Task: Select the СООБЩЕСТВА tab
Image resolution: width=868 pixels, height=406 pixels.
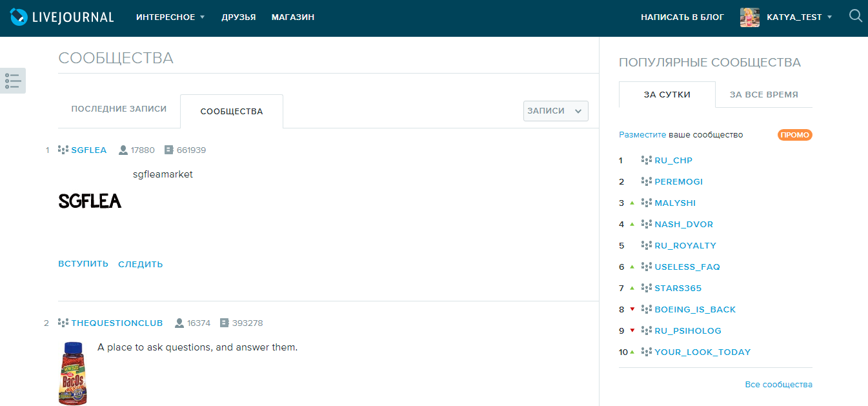Action: 232,111
